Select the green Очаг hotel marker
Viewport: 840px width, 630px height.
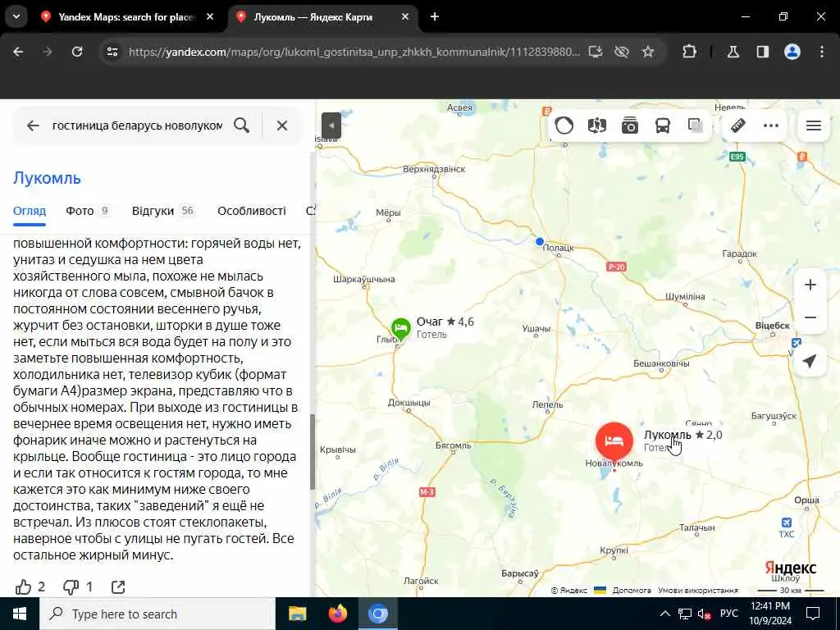coord(400,328)
